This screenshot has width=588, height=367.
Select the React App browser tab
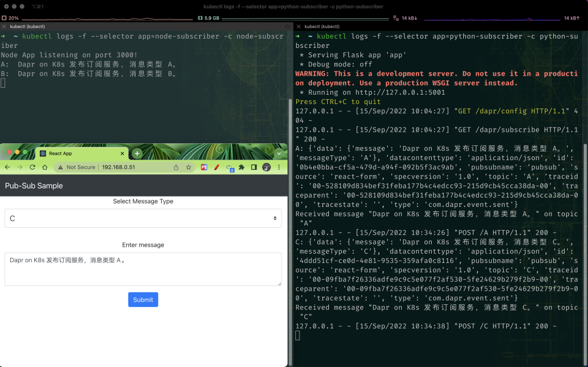82,154
